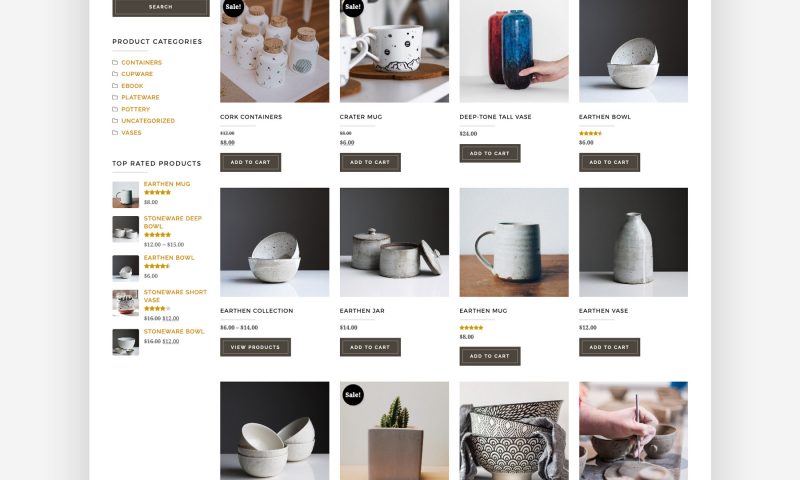Open the Uncategorized product category
This screenshot has height=480, width=800.
(x=148, y=121)
